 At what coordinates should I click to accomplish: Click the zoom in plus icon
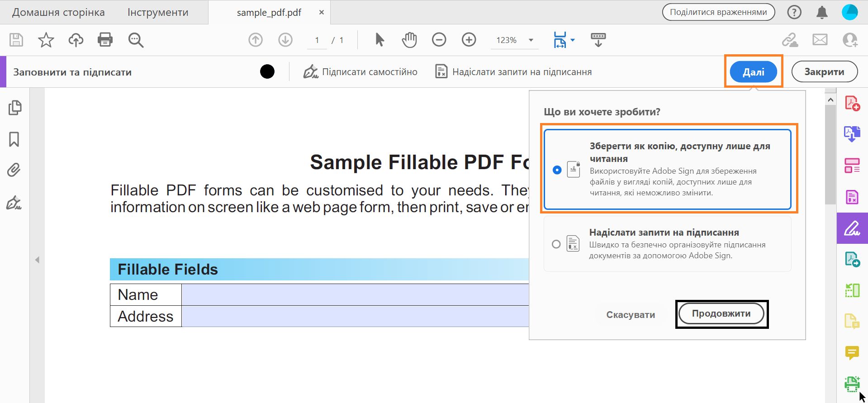pos(469,40)
